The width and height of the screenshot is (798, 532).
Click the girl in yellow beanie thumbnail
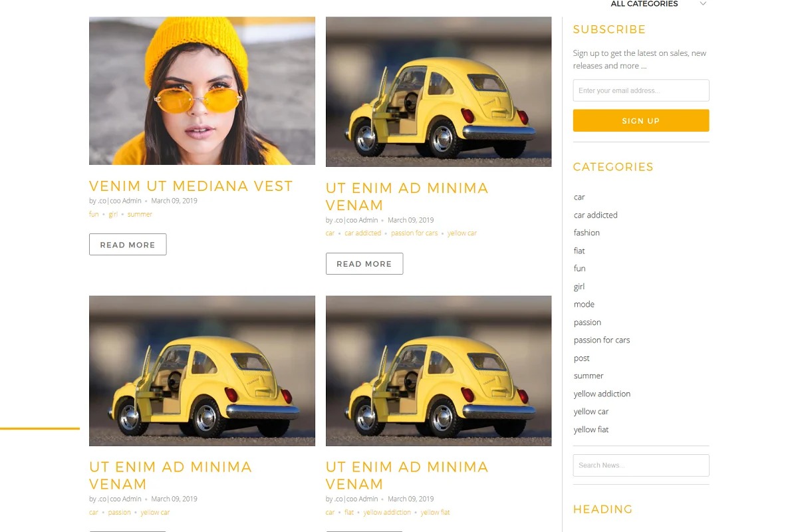pos(202,91)
